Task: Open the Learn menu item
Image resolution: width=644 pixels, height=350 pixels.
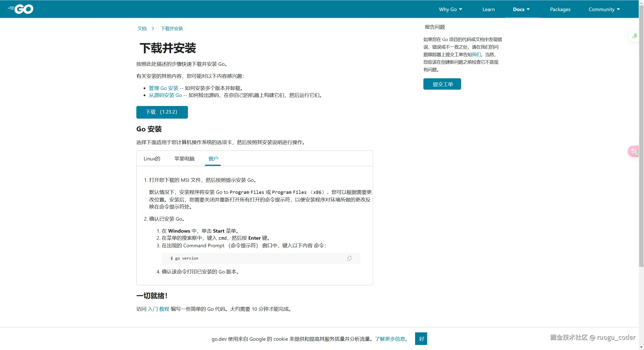Action: [x=488, y=9]
